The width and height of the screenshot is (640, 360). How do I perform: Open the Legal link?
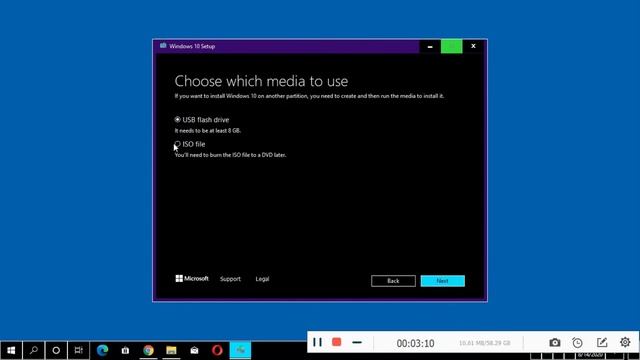click(x=262, y=279)
